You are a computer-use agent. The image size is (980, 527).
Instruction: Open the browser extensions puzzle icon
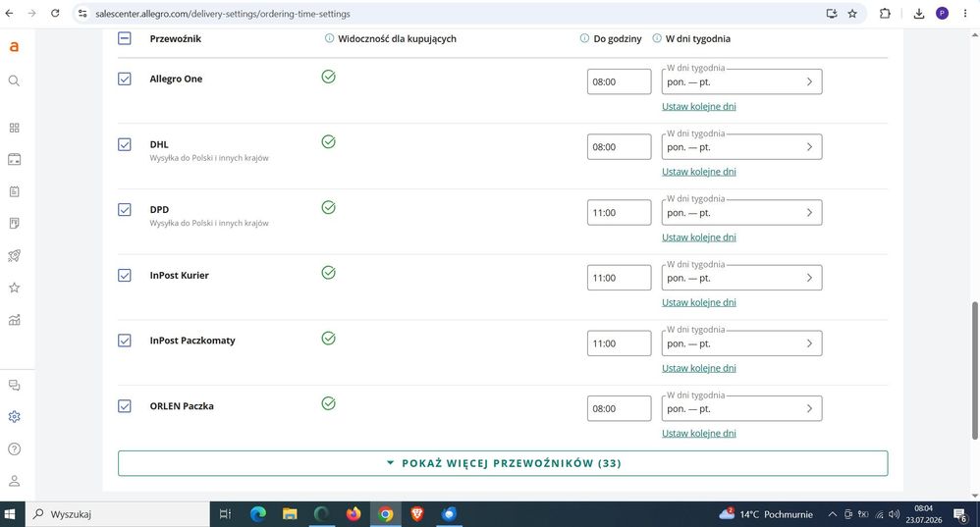pos(885,13)
